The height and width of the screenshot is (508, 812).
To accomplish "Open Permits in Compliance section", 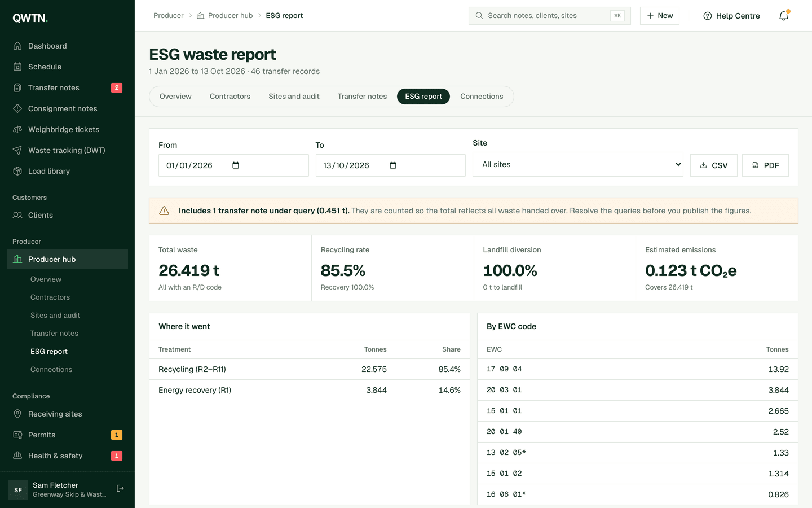I will coord(67,435).
